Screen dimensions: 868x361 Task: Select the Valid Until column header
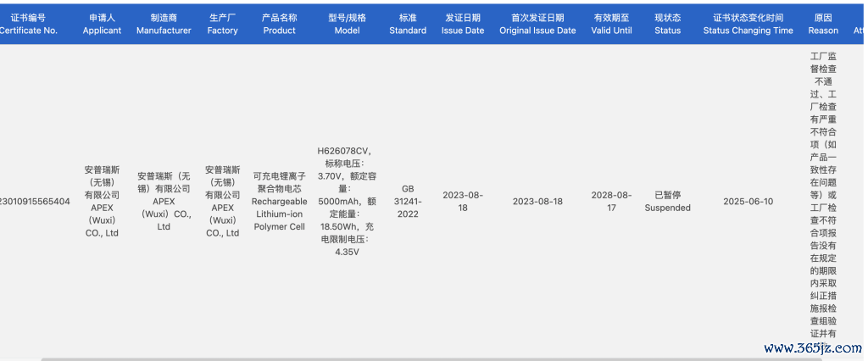[612, 25]
